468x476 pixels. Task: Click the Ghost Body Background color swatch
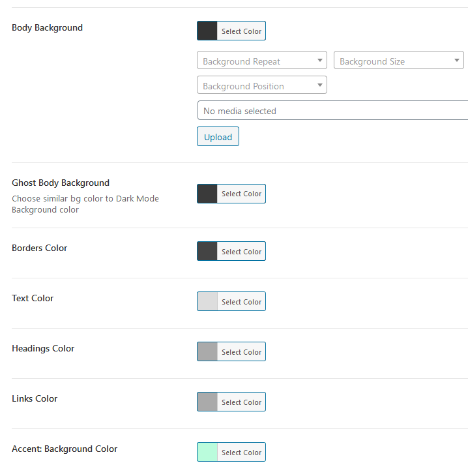tap(207, 194)
